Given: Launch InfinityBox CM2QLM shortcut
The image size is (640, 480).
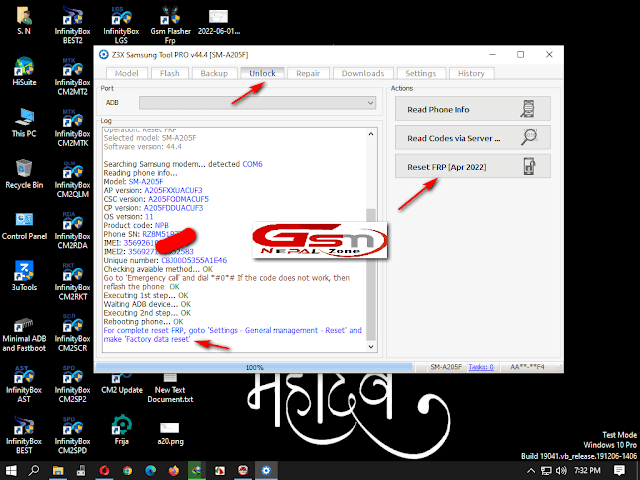Looking at the screenshot, I should pyautogui.click(x=73, y=179).
